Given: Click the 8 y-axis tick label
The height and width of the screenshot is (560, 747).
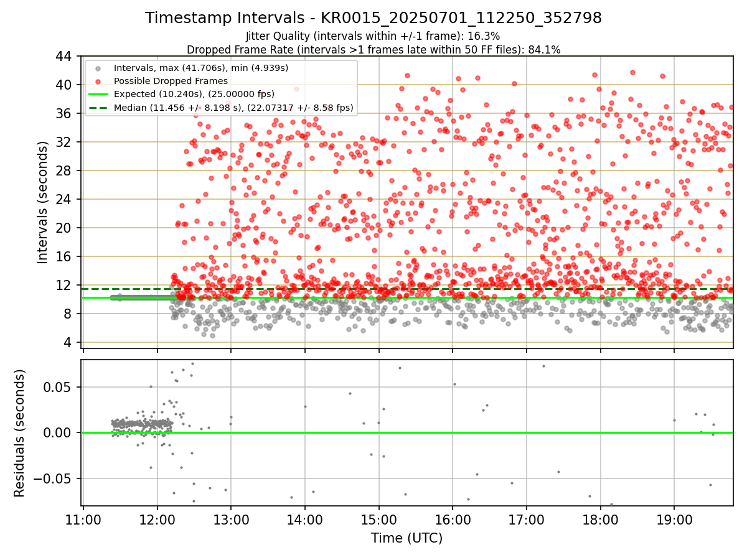Looking at the screenshot, I should [x=69, y=314].
